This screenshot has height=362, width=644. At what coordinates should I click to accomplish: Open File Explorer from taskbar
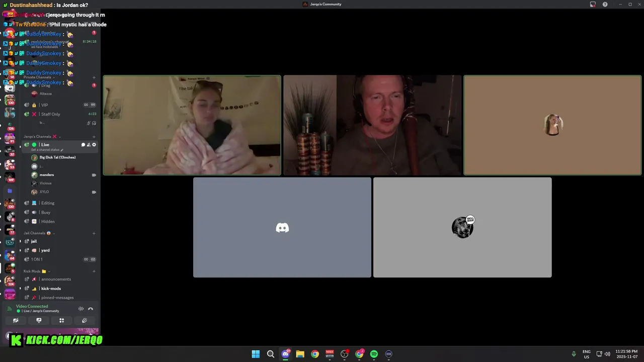pyautogui.click(x=300, y=354)
